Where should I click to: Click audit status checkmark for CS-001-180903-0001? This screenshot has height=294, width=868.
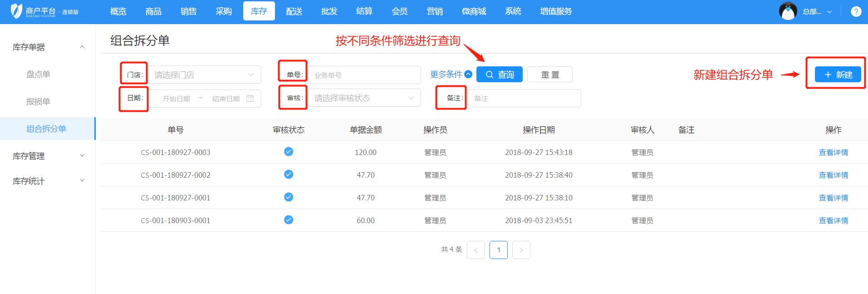pyautogui.click(x=289, y=220)
